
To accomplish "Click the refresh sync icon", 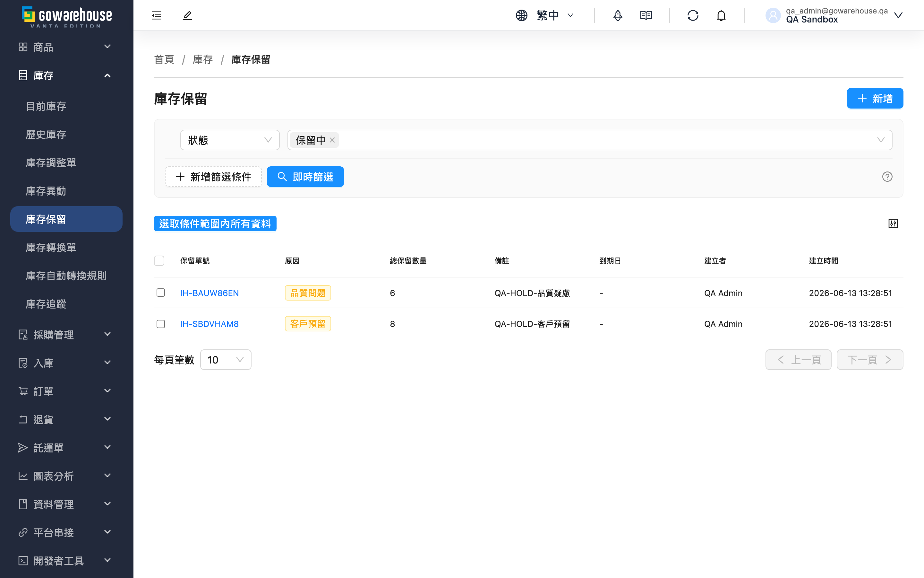I will (693, 15).
